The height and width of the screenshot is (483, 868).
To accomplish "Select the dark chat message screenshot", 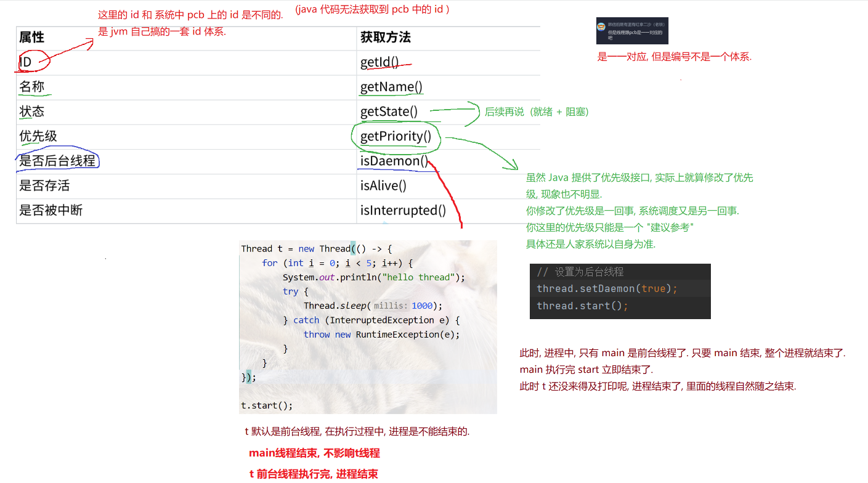I will 632,31.
